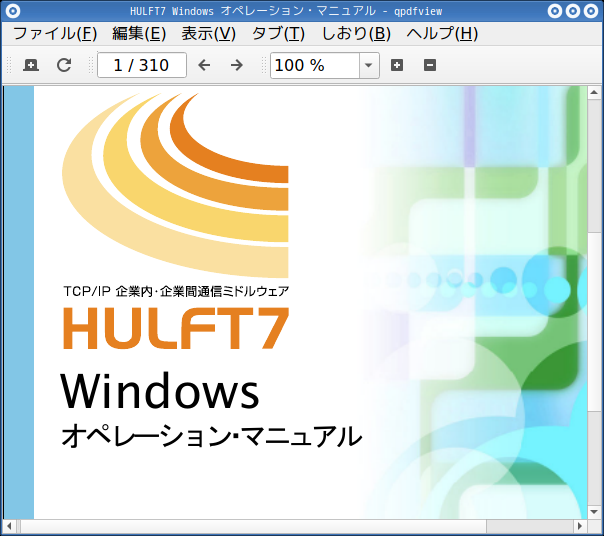This screenshot has width=604, height=536.
Task: Click the vertical scrollbar down arrow
Action: 594,512
